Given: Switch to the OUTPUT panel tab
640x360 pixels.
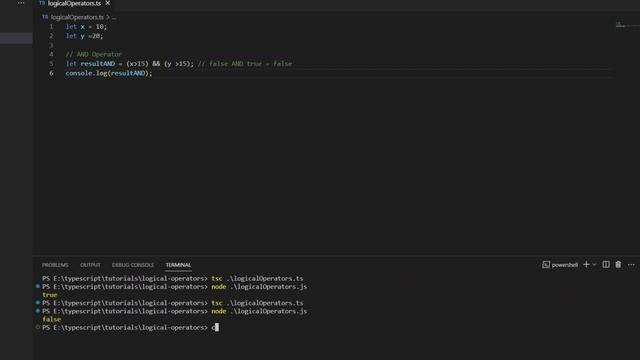Looking at the screenshot, I should (x=90, y=265).
